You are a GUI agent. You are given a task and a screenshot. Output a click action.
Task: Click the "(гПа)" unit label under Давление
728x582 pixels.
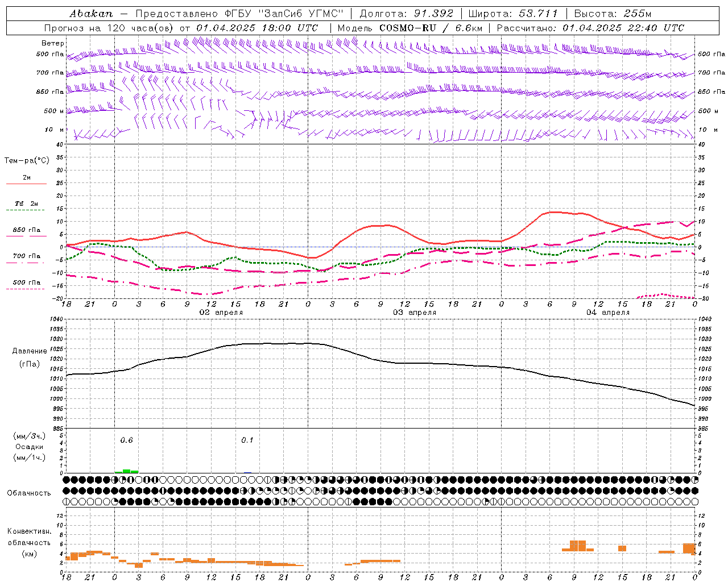point(30,364)
